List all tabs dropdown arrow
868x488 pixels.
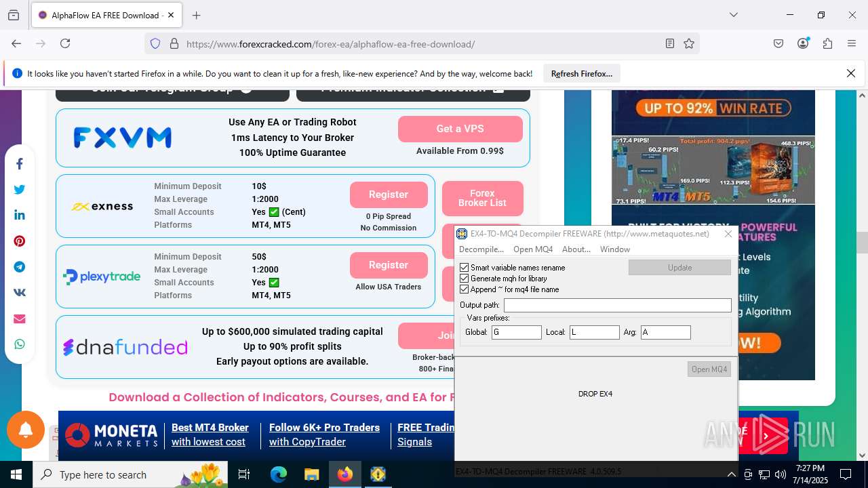point(733,15)
